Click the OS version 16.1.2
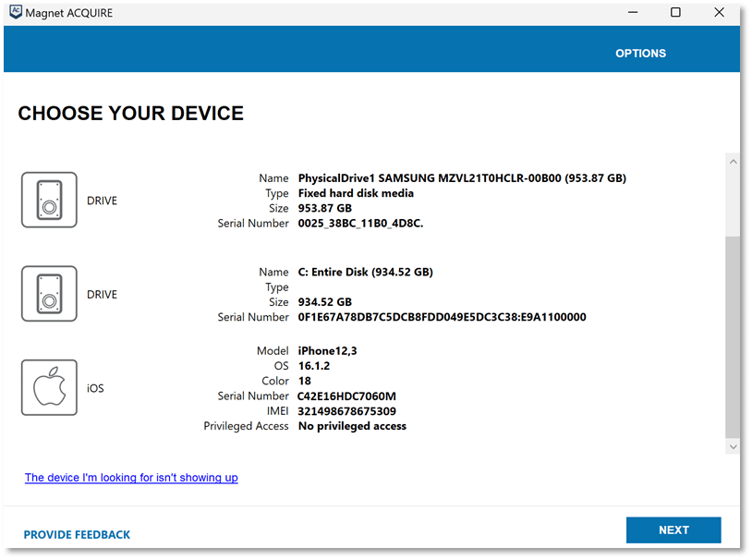This screenshot has width=752, height=560. (x=314, y=366)
